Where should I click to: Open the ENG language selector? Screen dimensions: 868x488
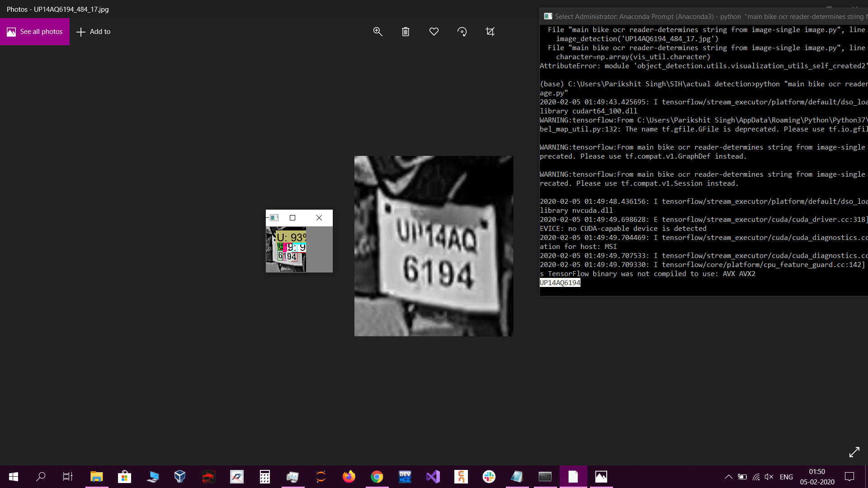pos(786,477)
